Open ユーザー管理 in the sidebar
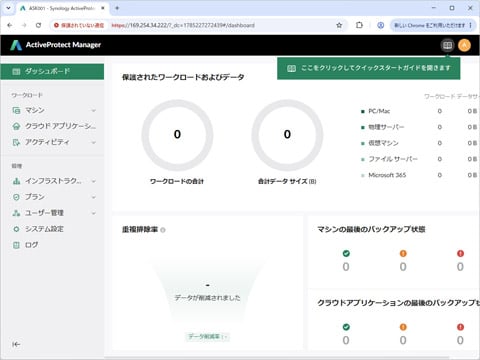The height and width of the screenshot is (360, 480). pyautogui.click(x=52, y=213)
